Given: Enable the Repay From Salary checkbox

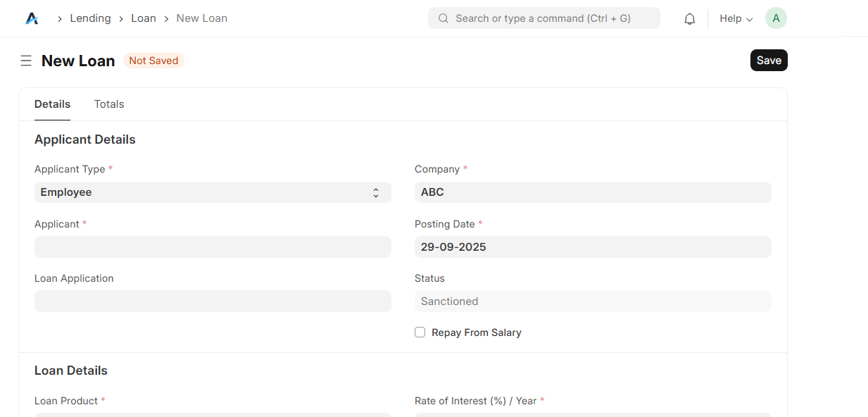Looking at the screenshot, I should tap(420, 332).
